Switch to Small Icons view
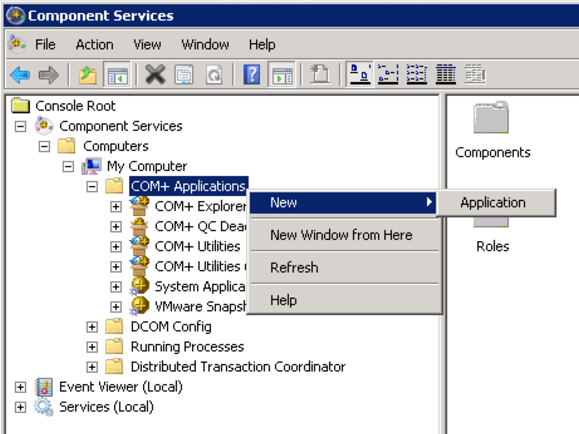Image resolution: width=579 pixels, height=434 pixels. pos(388,75)
